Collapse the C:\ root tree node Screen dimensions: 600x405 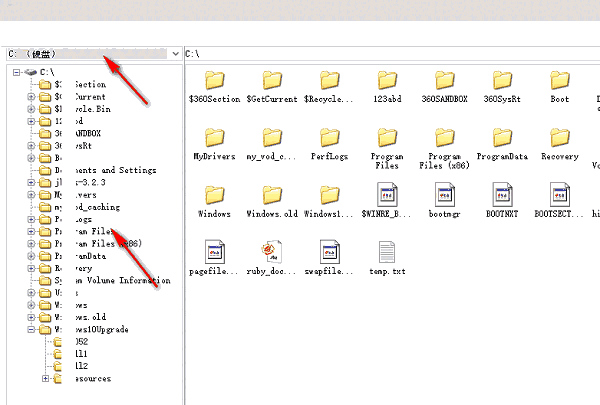(x=18, y=73)
